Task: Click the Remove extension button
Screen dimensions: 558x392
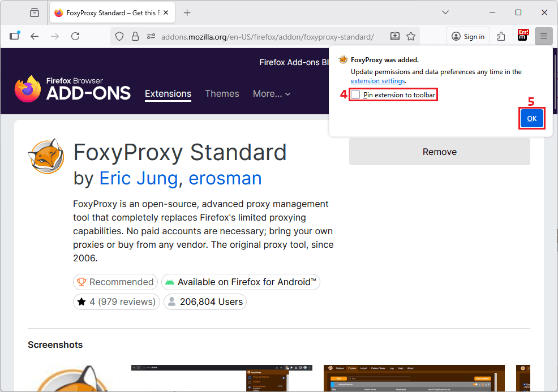Action: (x=439, y=152)
